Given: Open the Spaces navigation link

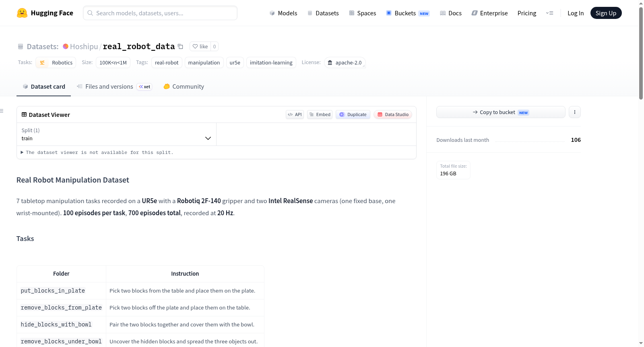Looking at the screenshot, I should point(363,13).
